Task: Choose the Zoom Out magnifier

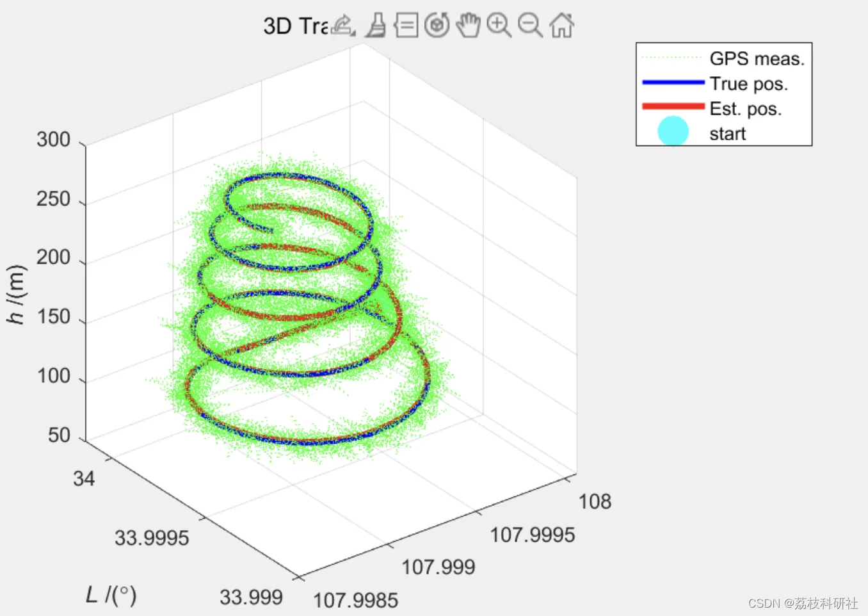Action: click(530, 26)
